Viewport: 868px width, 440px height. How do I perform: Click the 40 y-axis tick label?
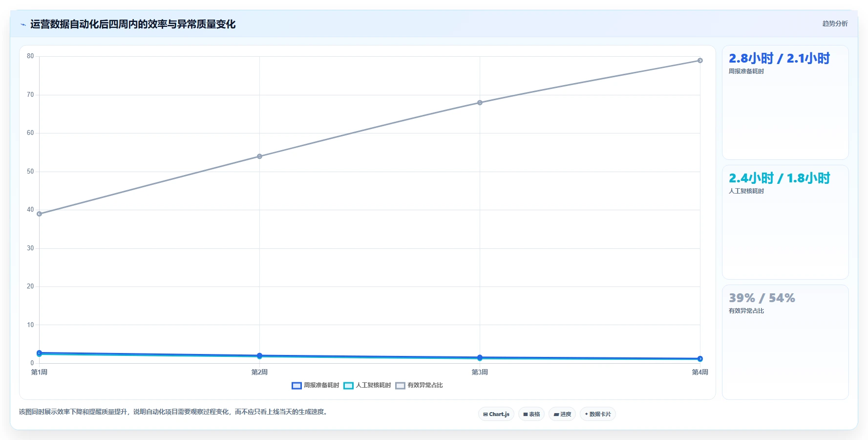point(30,210)
